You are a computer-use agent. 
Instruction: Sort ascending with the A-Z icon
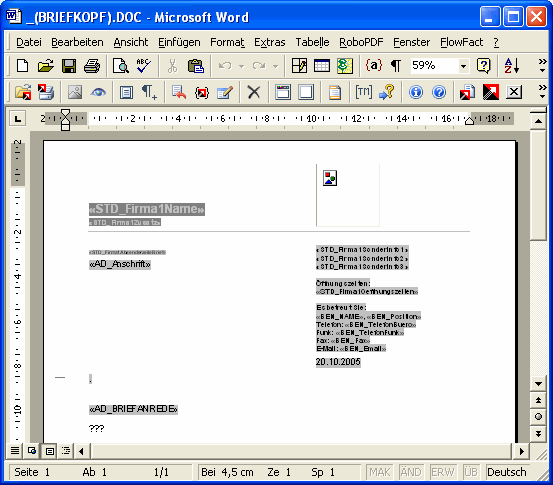[512, 66]
